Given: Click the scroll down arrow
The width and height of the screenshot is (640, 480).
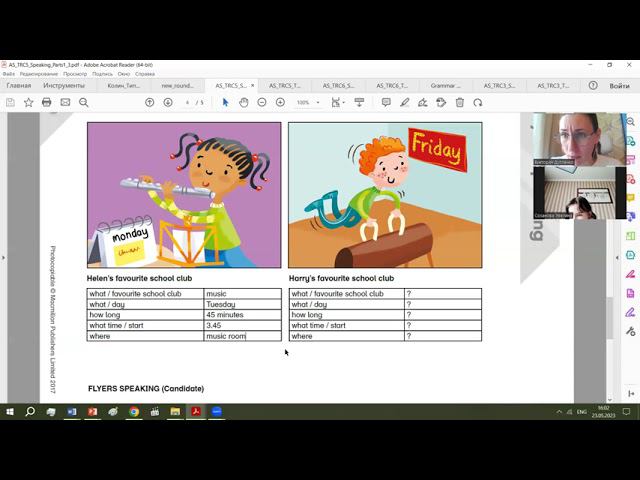Looking at the screenshot, I should [610, 400].
